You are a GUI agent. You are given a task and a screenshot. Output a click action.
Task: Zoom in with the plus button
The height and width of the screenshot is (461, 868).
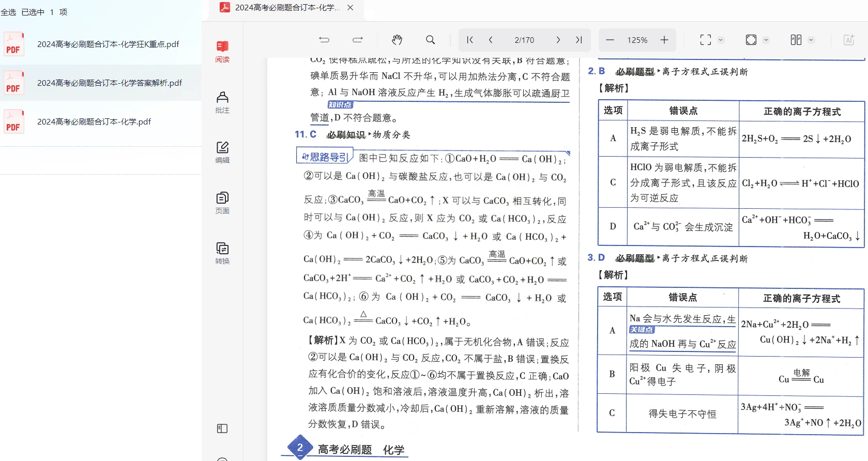(664, 40)
